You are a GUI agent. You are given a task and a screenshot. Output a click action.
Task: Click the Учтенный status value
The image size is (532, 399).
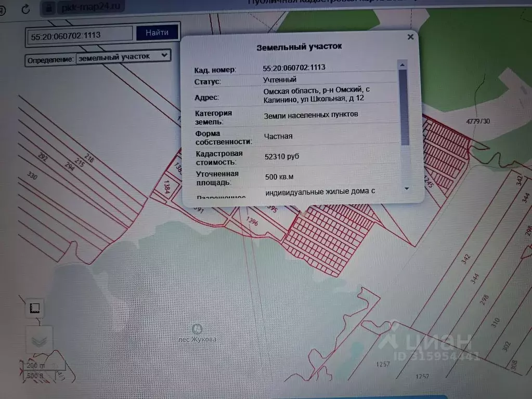tap(280, 79)
